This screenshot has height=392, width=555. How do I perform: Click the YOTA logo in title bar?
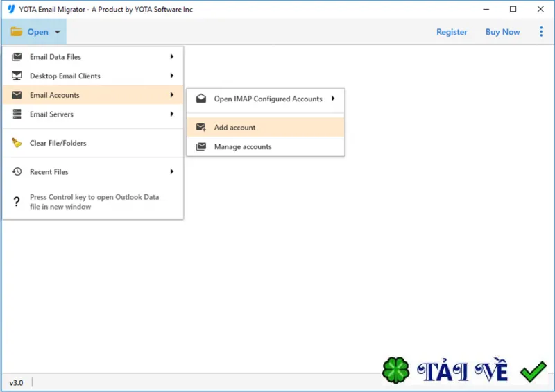[x=11, y=9]
